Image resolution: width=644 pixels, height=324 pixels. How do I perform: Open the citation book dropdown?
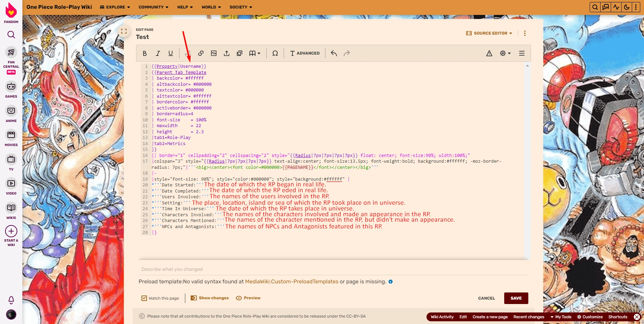pos(254,53)
